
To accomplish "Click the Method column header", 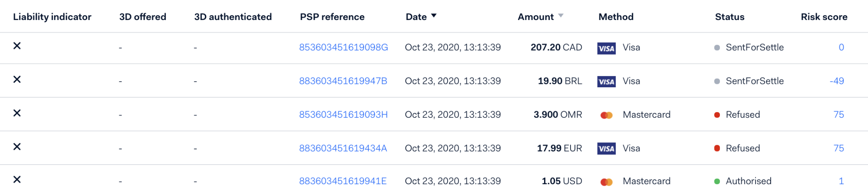I will point(616,17).
